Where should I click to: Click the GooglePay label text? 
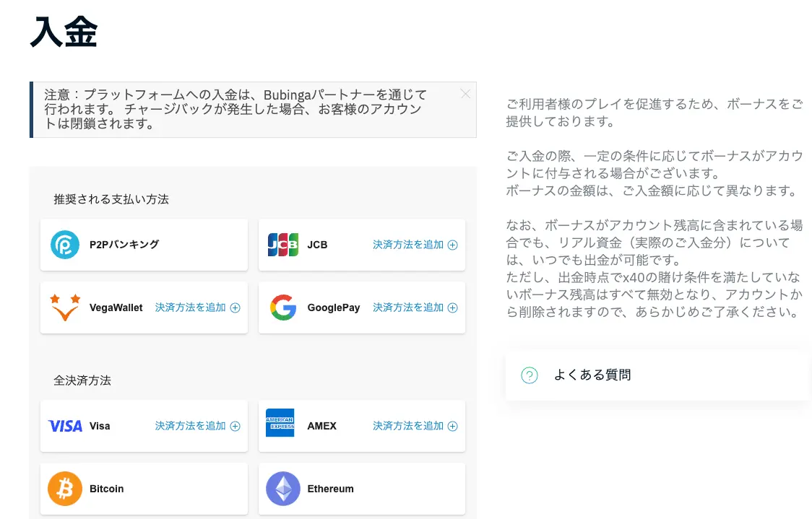tap(334, 308)
